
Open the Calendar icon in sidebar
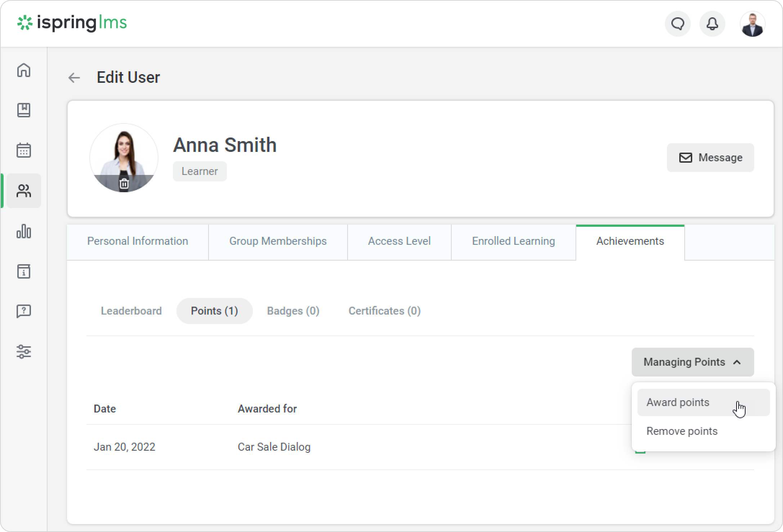[x=24, y=150]
